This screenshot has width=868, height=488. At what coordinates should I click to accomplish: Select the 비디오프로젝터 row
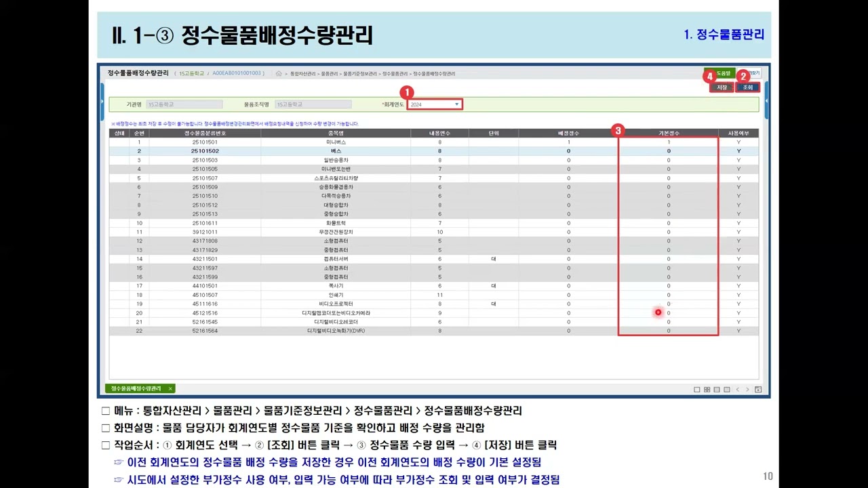pyautogui.click(x=434, y=304)
